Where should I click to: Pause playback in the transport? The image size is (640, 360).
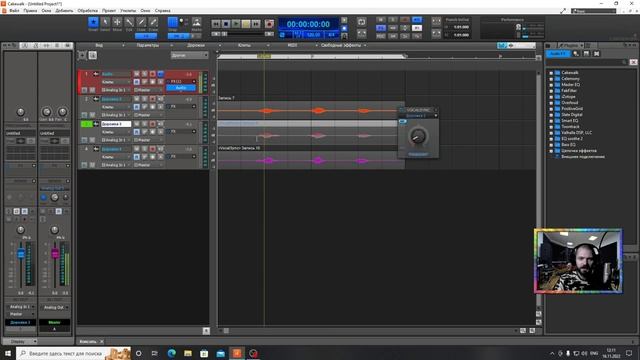coord(246,24)
